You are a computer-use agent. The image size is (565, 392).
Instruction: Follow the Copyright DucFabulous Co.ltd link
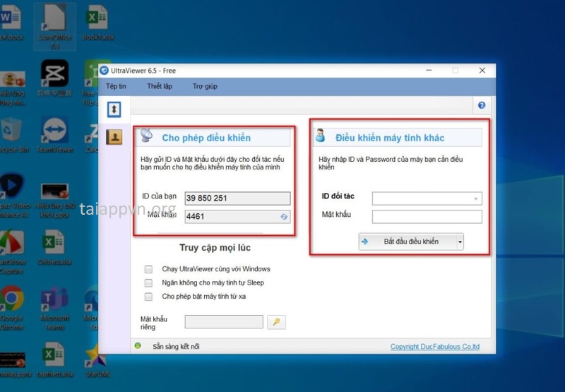pyautogui.click(x=434, y=347)
